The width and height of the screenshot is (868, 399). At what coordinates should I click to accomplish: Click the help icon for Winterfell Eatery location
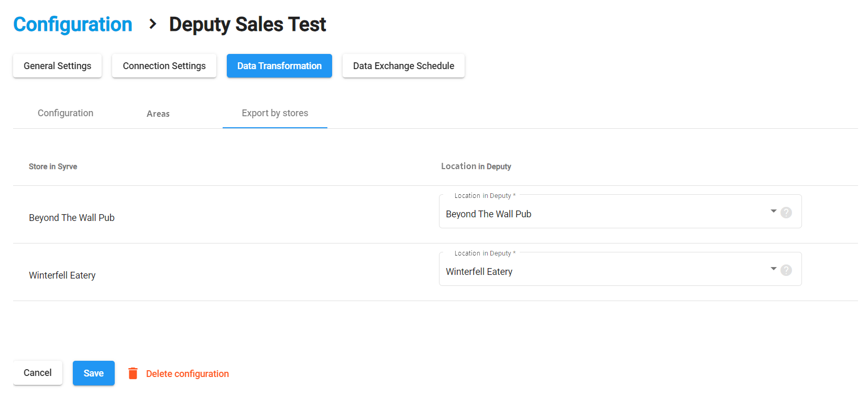[x=786, y=270]
